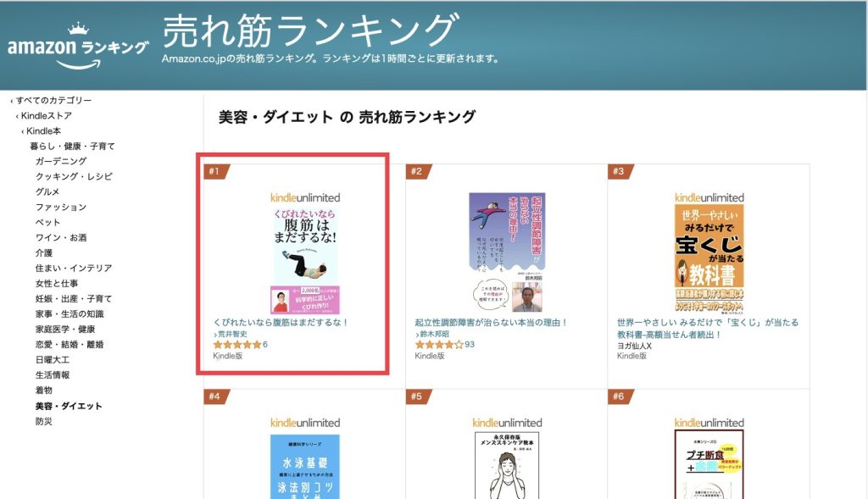Viewport: 868px width, 499px height.
Task: Click the #1 rank badge
Action: tap(216, 171)
